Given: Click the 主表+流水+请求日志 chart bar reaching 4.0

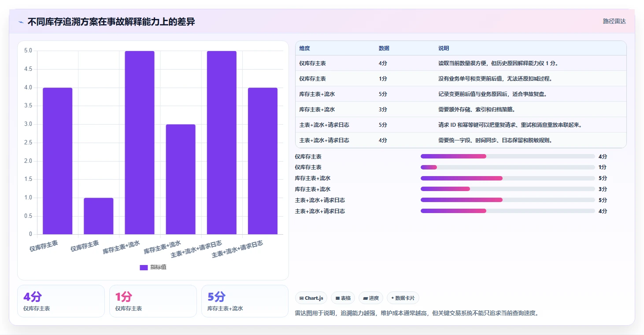Looking at the screenshot, I should click(263, 161).
